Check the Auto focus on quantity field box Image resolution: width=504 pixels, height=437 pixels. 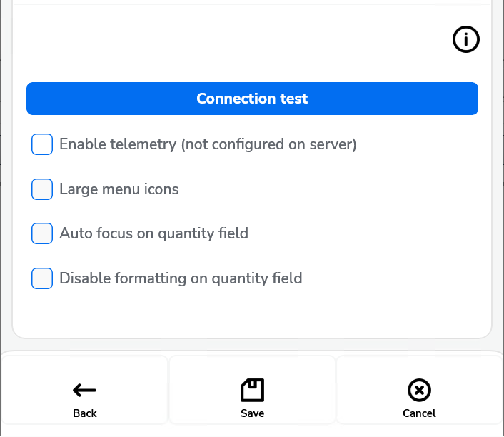click(42, 233)
